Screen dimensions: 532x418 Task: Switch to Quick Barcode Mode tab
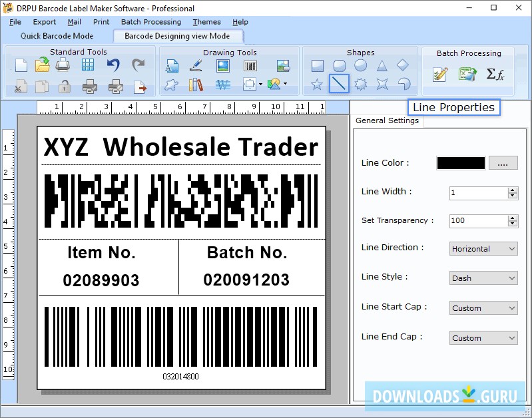(57, 36)
